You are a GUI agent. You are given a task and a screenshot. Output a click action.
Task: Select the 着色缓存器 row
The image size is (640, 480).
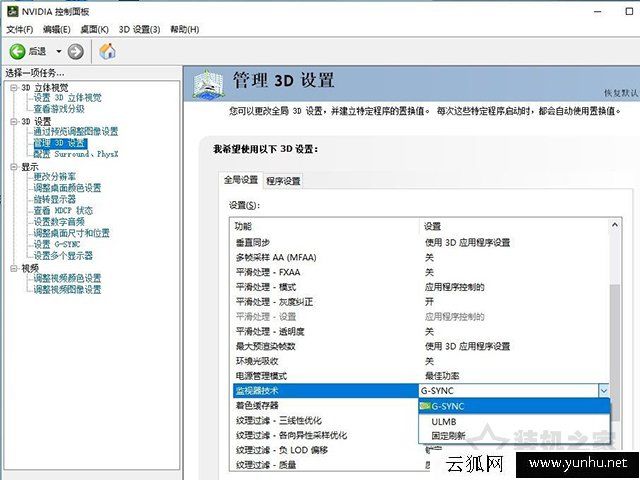coord(326,405)
